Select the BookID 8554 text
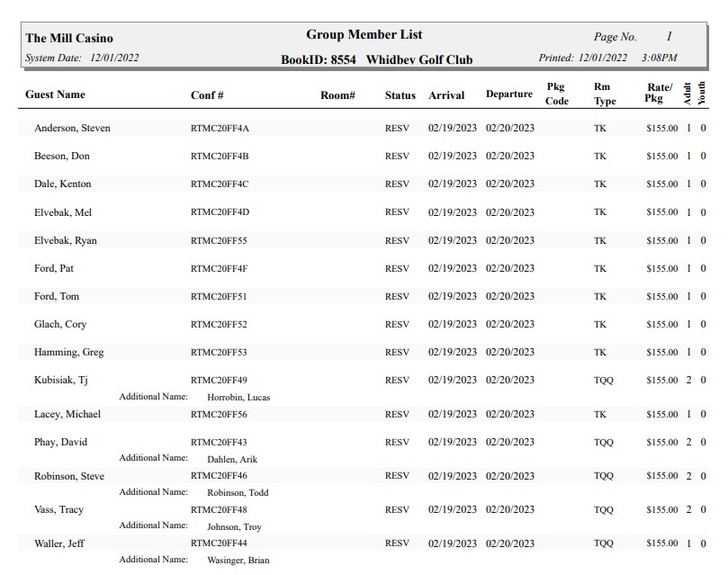728x575 pixels. (x=319, y=59)
